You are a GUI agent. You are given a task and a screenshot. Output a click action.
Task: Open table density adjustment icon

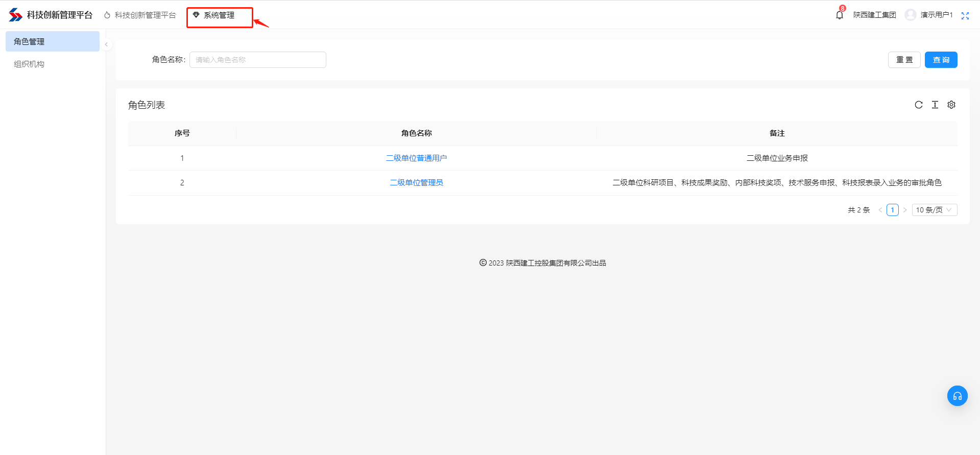point(935,105)
